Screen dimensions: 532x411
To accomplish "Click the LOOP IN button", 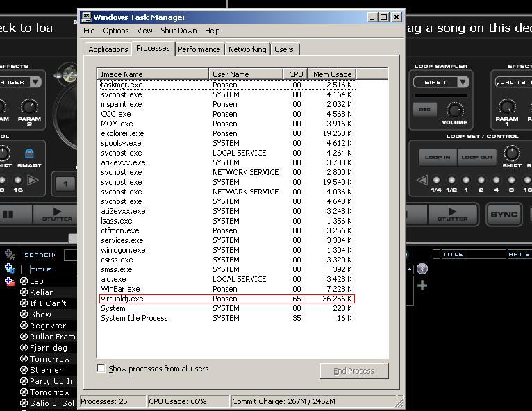I will (438, 157).
